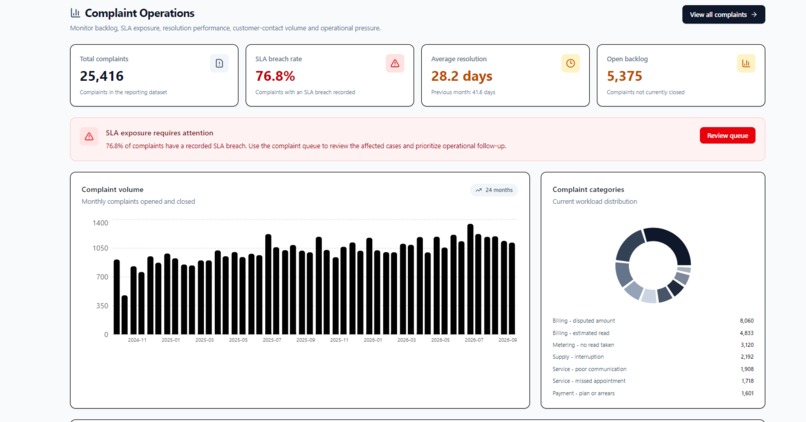This screenshot has height=422, width=806.
Task: Click 'Monthly complaints opened and closed' subtitle
Action: click(138, 201)
